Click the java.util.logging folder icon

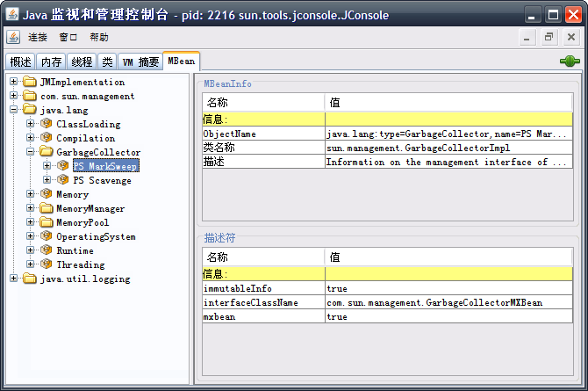click(30, 279)
